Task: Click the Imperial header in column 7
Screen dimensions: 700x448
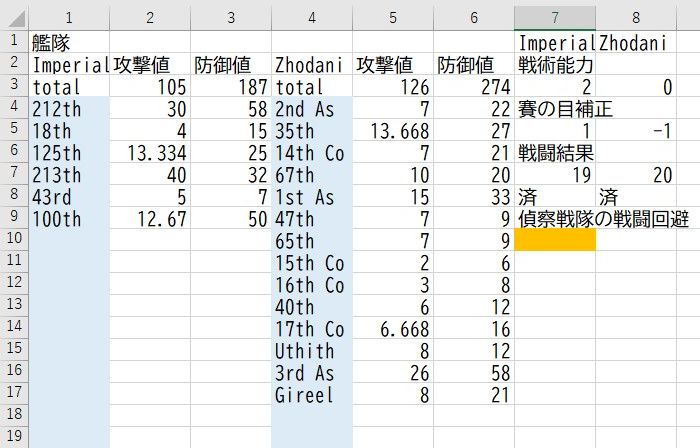Action: pyautogui.click(x=555, y=42)
